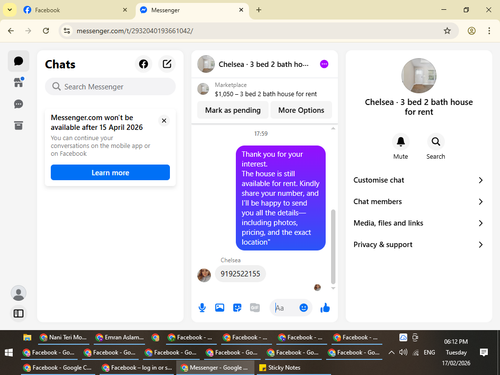The height and width of the screenshot is (375, 500).
Task: Click the purple Thank you message bubble
Action: click(x=281, y=198)
